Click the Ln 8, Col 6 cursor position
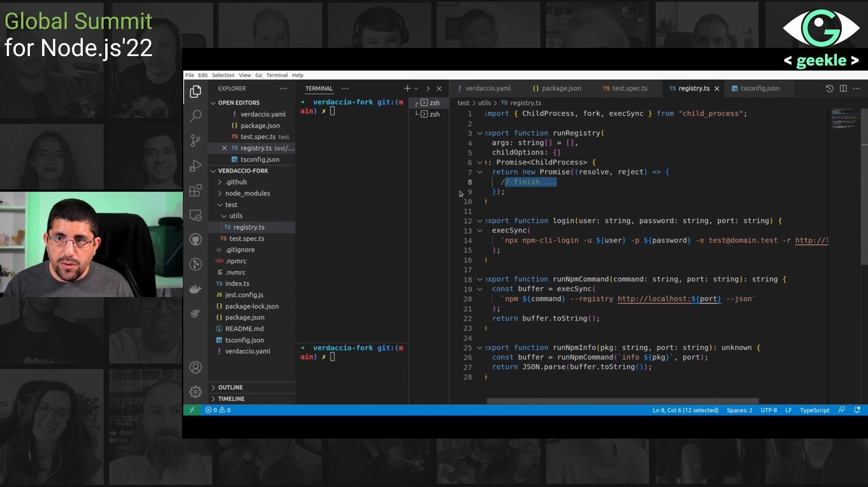The image size is (868, 487). [685, 410]
